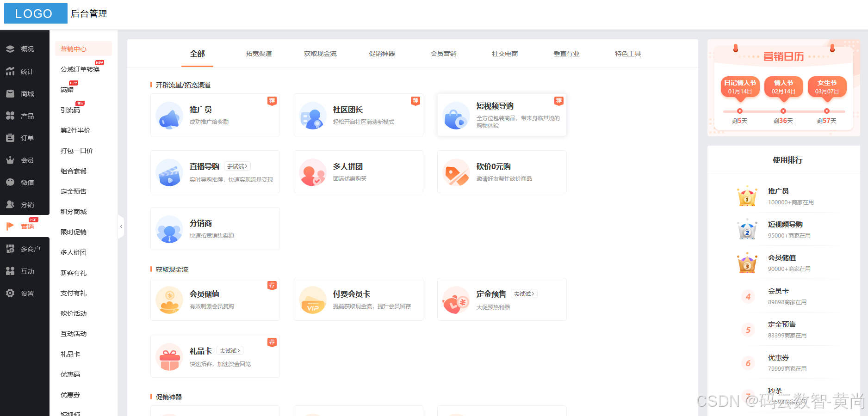
Task: Open the 多商户 multi-merchant sidebar icon
Action: [x=10, y=249]
